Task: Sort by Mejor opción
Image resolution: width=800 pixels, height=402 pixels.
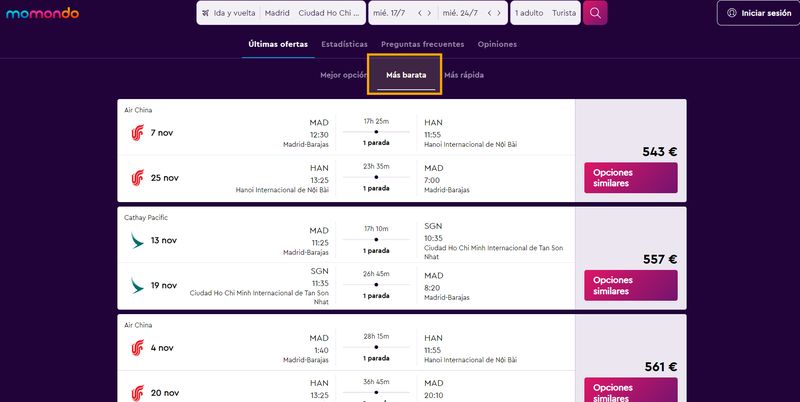Action: point(343,75)
